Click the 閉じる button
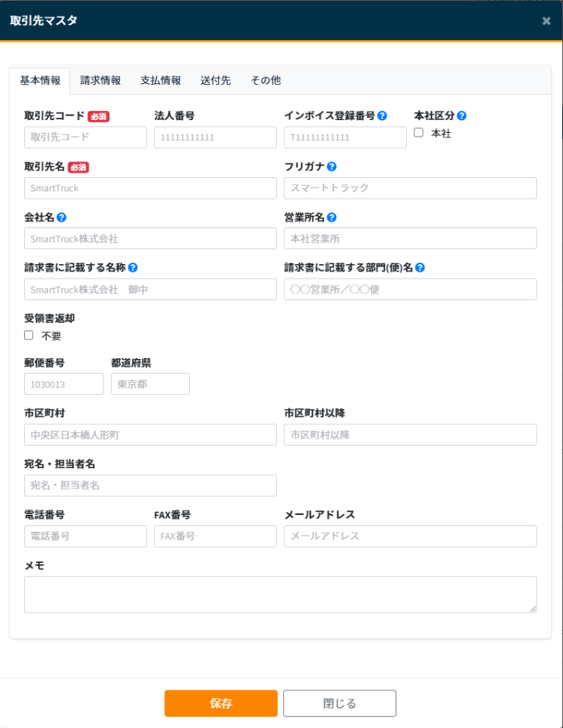This screenshot has width=563, height=728. point(339,703)
